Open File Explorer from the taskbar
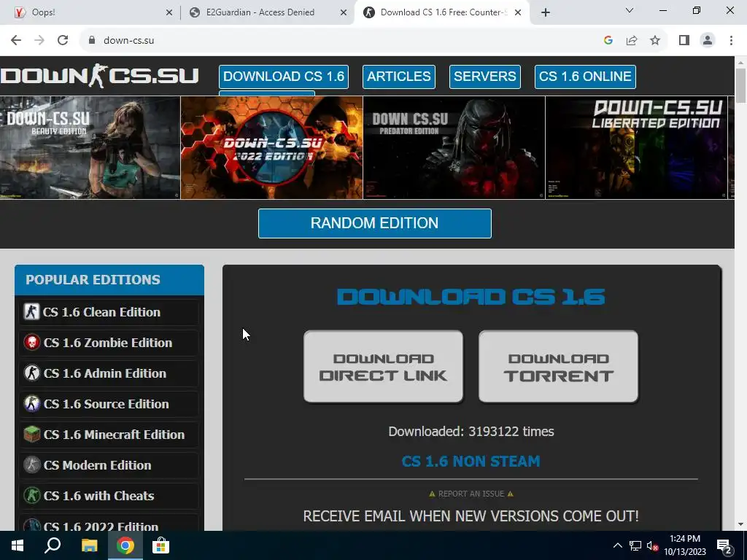 pyautogui.click(x=89, y=545)
